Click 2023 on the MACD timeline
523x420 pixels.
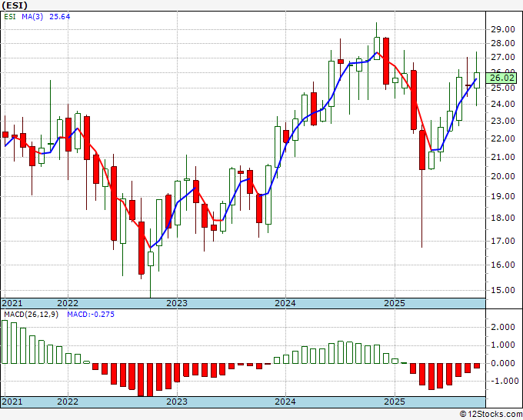pyautogui.click(x=177, y=402)
